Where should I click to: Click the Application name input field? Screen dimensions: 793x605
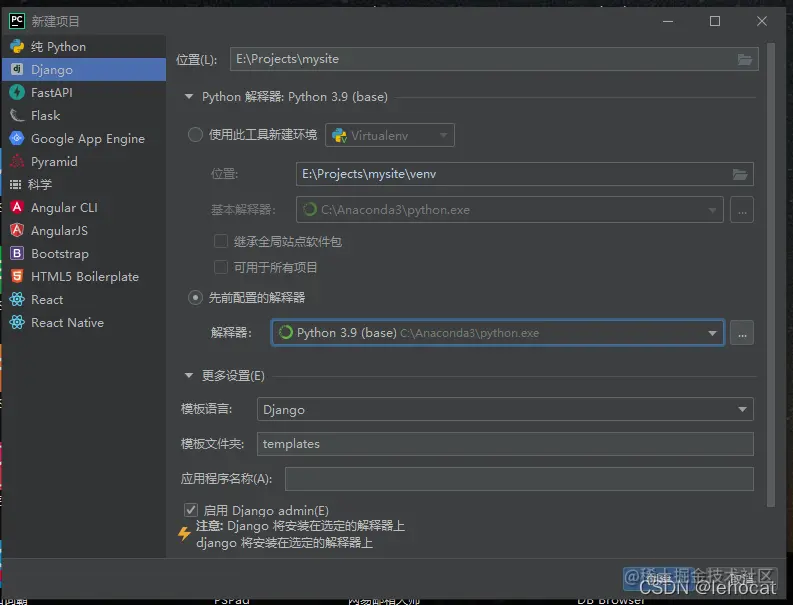[519, 479]
